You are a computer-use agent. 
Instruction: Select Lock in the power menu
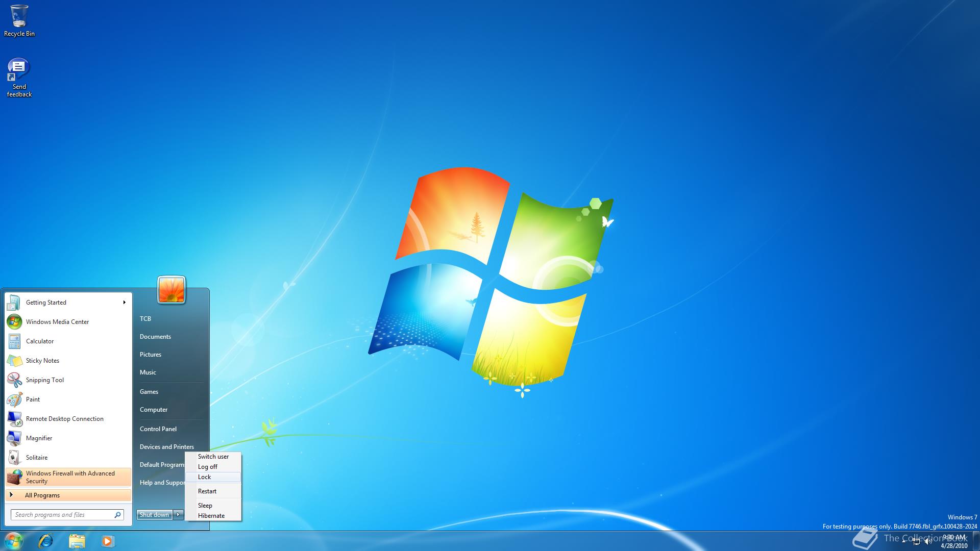point(213,477)
